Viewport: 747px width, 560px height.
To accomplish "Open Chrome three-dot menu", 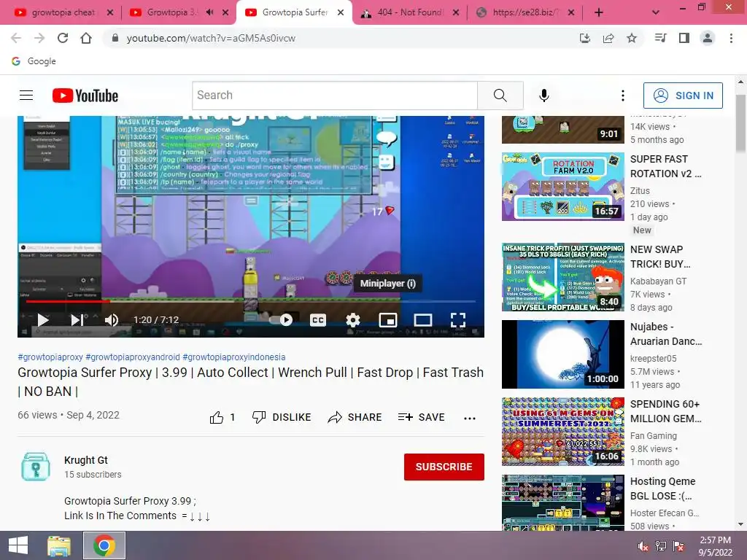I will point(731,38).
